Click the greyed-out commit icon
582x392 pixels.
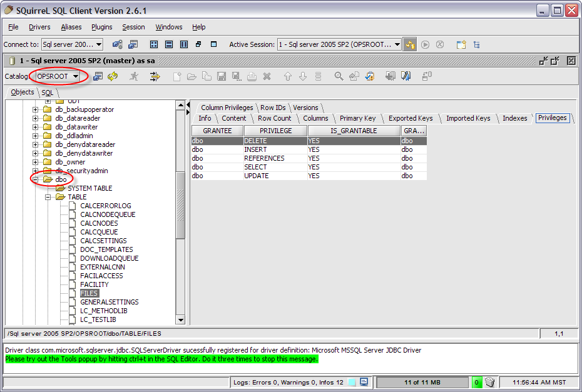coord(426,44)
